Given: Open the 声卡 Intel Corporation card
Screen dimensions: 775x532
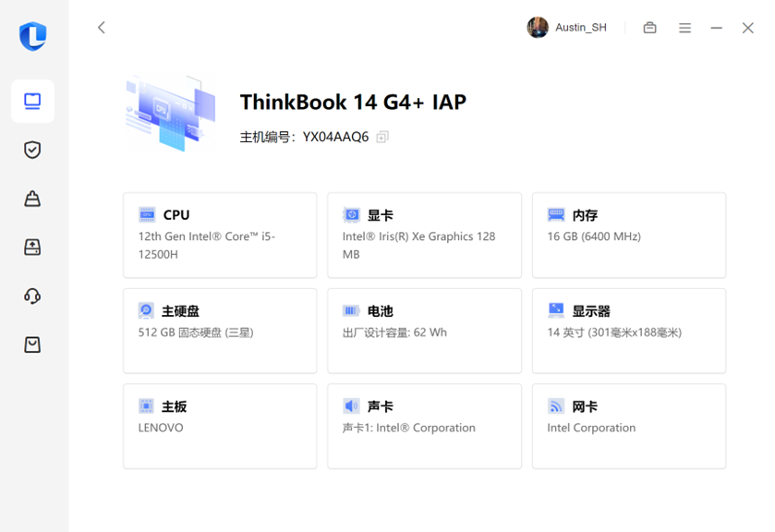Looking at the screenshot, I should coord(425,426).
